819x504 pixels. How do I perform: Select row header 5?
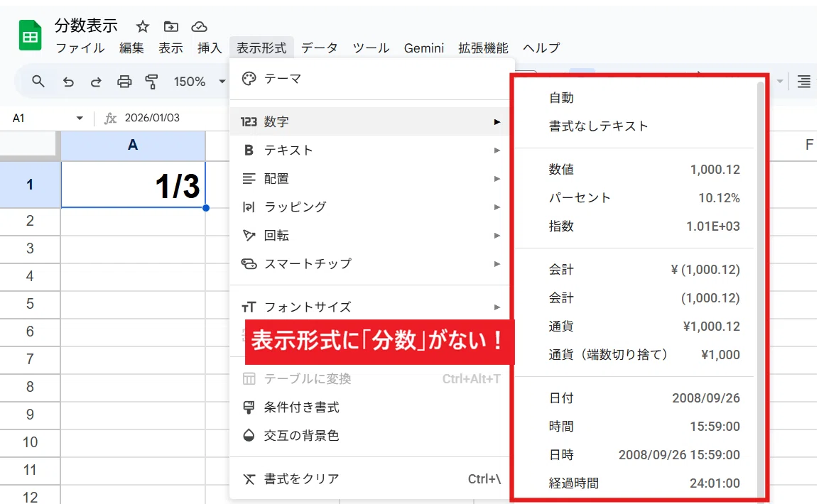tap(30, 304)
